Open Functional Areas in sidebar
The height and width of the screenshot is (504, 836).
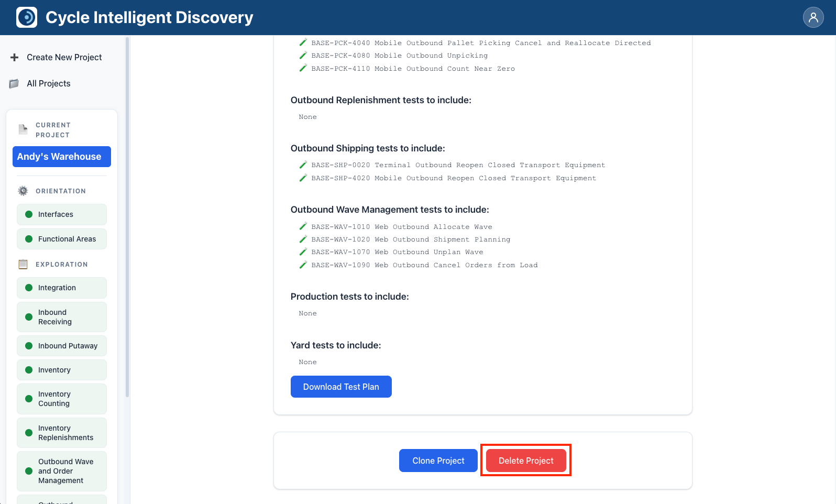pyautogui.click(x=62, y=239)
